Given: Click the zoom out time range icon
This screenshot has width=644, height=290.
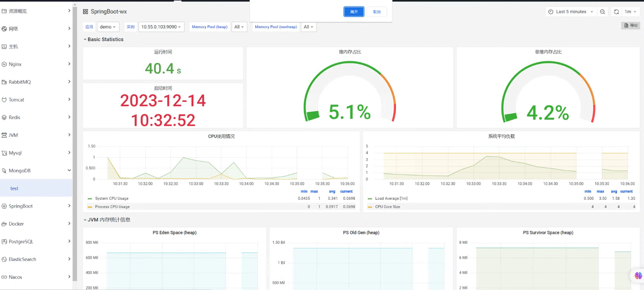Looking at the screenshot, I should coord(603,12).
